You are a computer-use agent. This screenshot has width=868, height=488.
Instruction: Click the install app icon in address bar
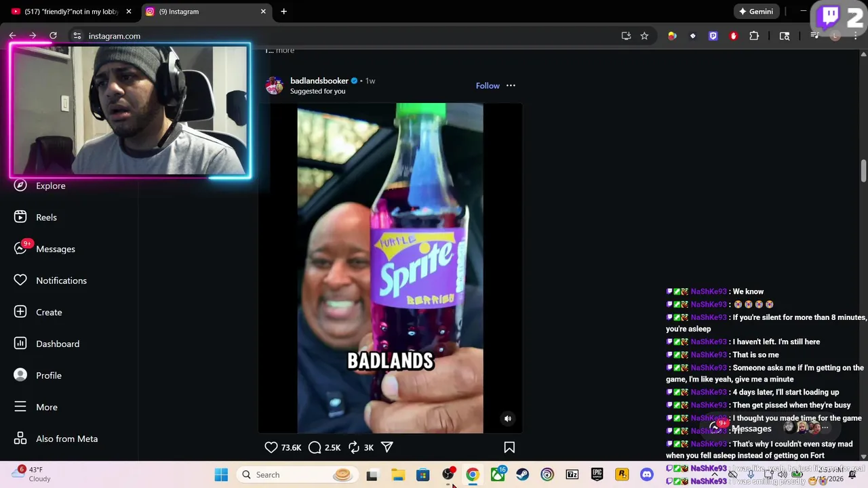tap(626, 36)
